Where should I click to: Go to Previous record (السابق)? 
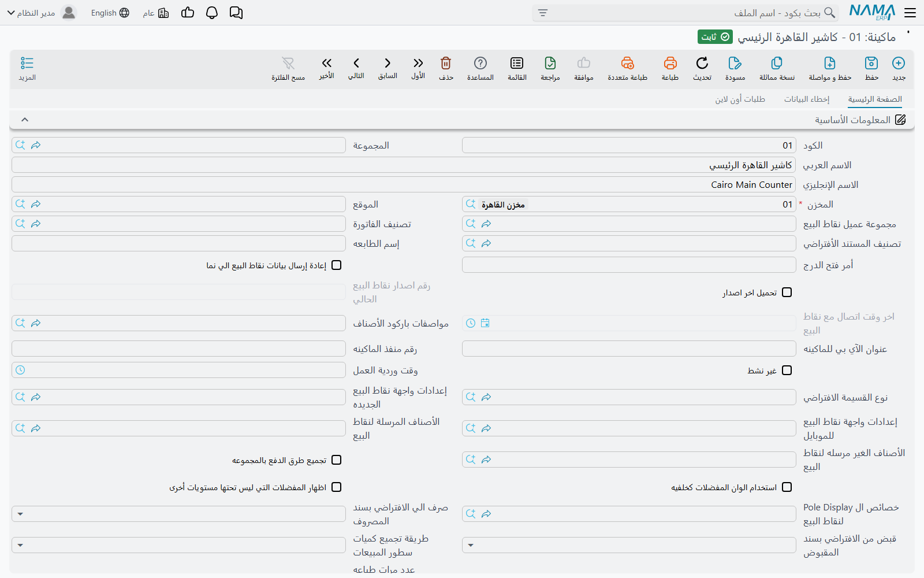[388, 63]
